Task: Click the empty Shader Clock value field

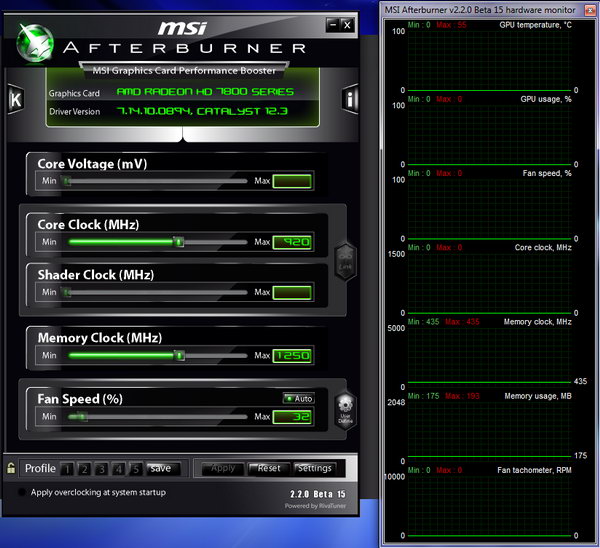Action: 292,293
